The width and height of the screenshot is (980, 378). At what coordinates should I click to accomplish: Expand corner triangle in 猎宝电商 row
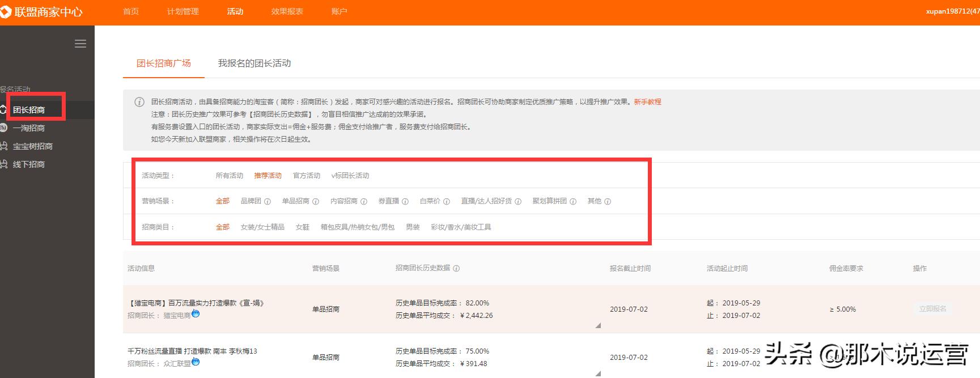click(x=598, y=325)
